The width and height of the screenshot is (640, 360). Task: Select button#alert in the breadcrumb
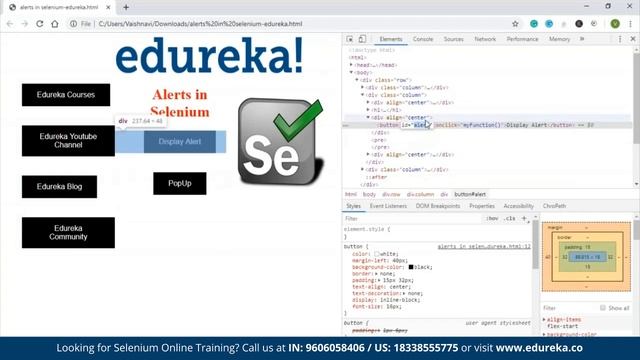tap(470, 194)
